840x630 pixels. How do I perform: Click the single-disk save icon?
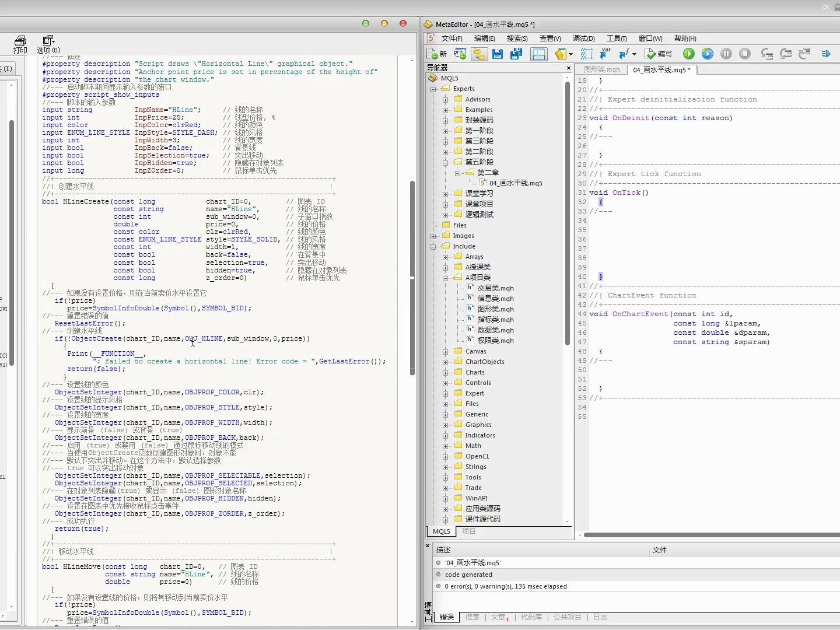498,54
